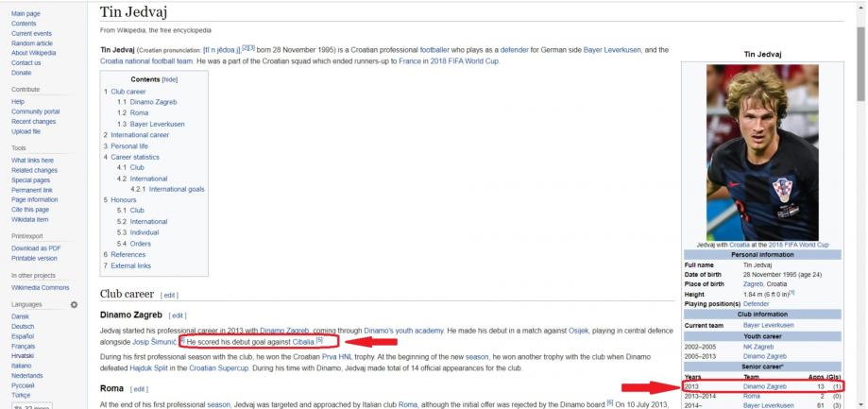Image resolution: width=868 pixels, height=409 pixels.
Task: Open the Languages settings gear icon
Action: tap(74, 304)
